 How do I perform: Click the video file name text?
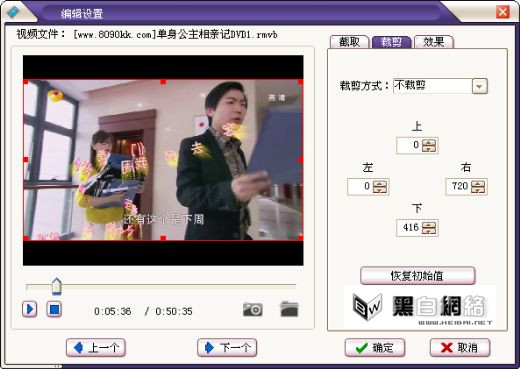(175, 34)
